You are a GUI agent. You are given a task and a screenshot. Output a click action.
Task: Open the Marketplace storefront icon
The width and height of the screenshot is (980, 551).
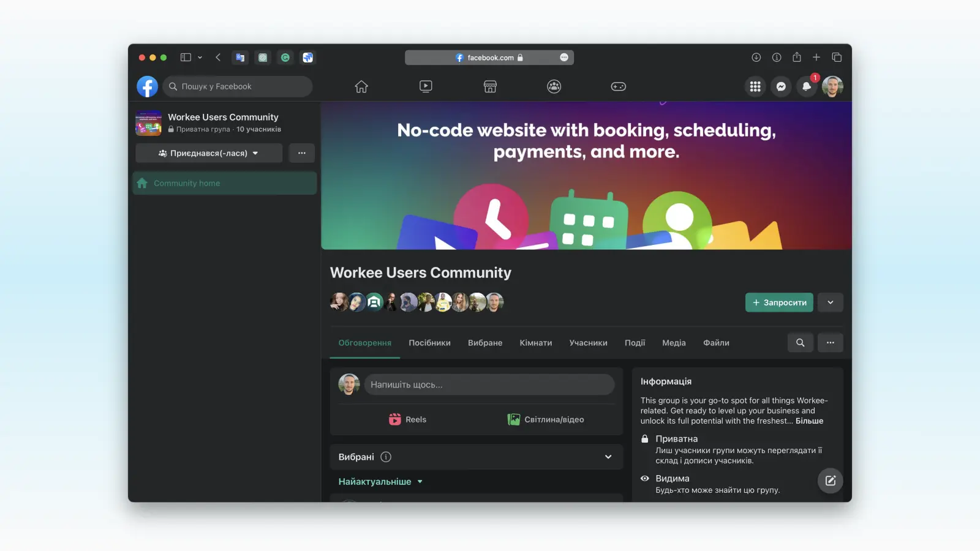coord(490,86)
